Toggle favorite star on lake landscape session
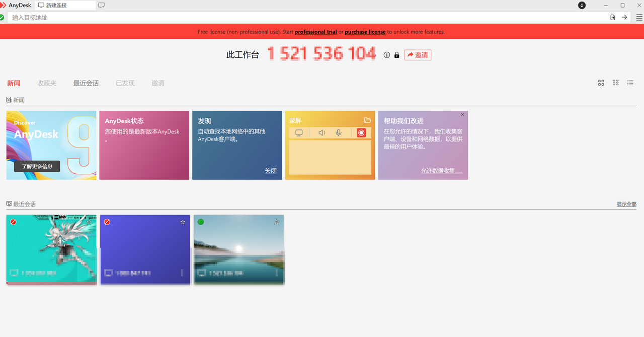Image resolution: width=644 pixels, height=337 pixels. click(276, 222)
